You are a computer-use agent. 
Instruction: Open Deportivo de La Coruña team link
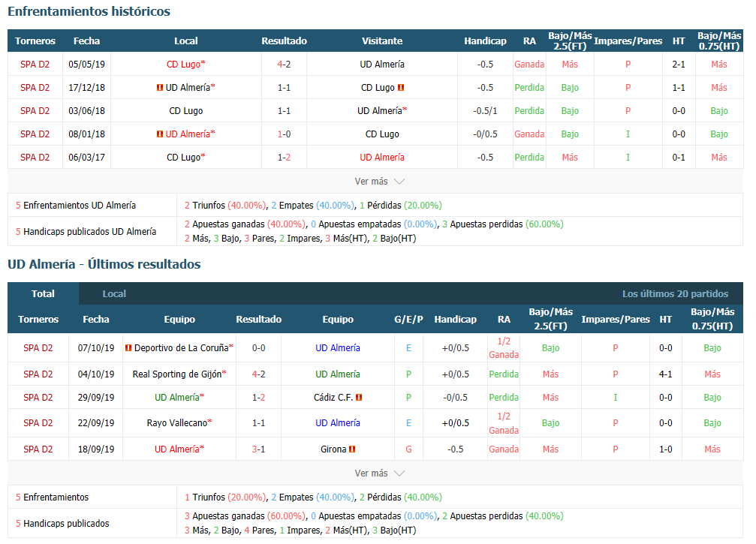pos(183,348)
